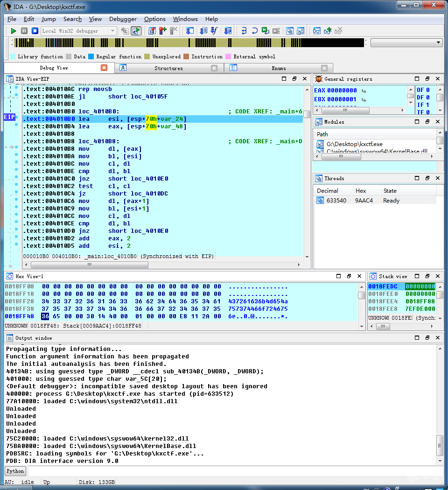Maximize the Hex View-1 panel

click(x=338, y=276)
